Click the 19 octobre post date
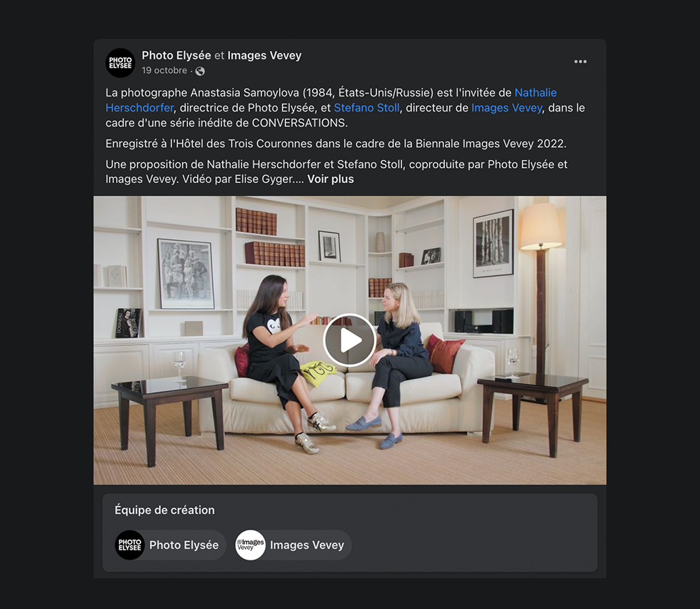The width and height of the screenshot is (700, 609). 164,71
